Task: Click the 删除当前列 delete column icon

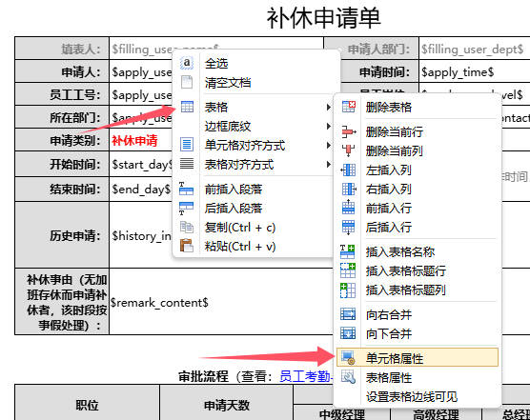Action: click(349, 150)
